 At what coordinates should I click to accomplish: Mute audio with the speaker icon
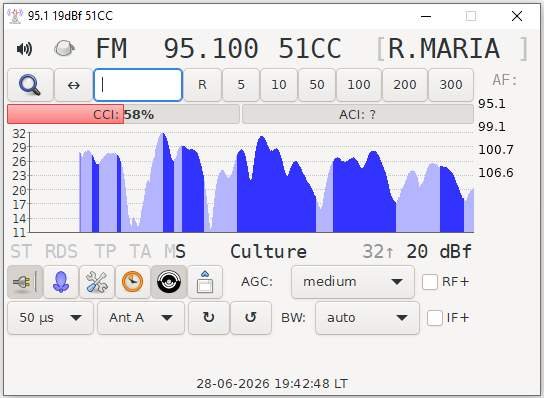(24, 49)
